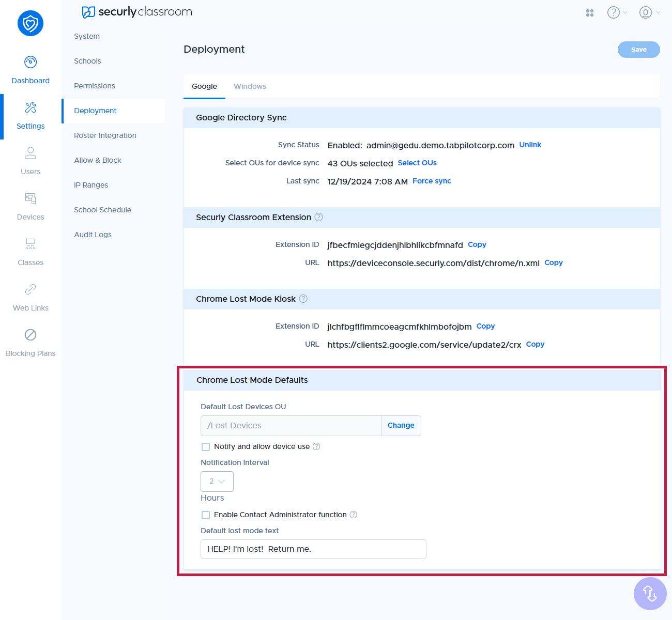
Task: Open the user account profile icon
Action: click(646, 12)
